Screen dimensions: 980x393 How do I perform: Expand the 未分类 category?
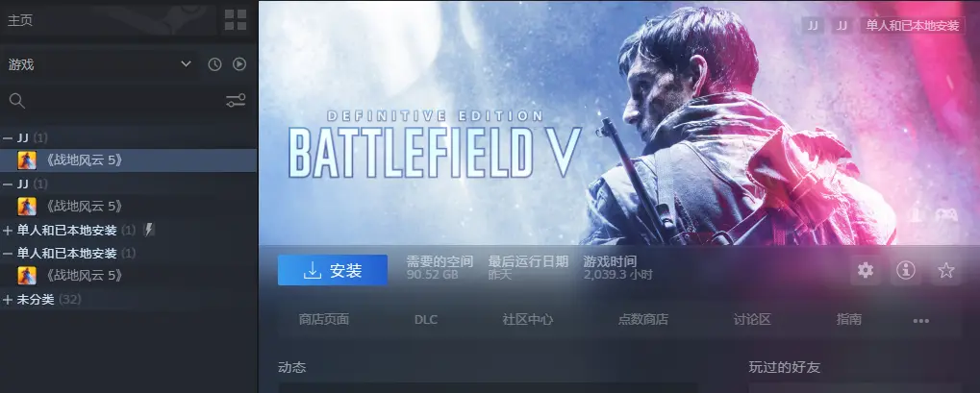click(8, 300)
